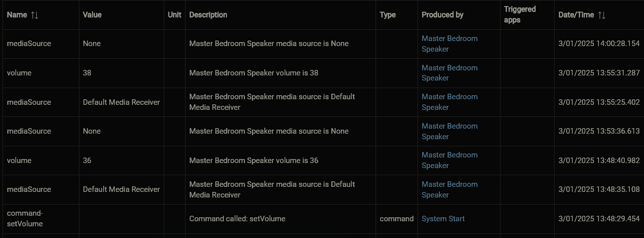
Task: Click the Type column header
Action: [388, 15]
